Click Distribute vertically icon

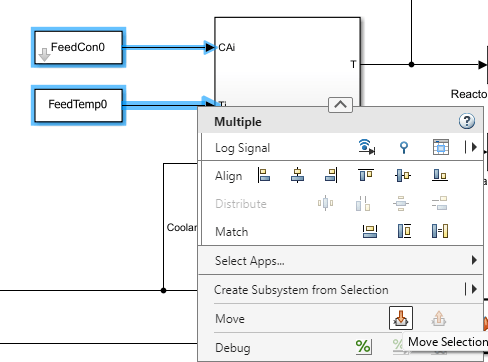click(401, 203)
